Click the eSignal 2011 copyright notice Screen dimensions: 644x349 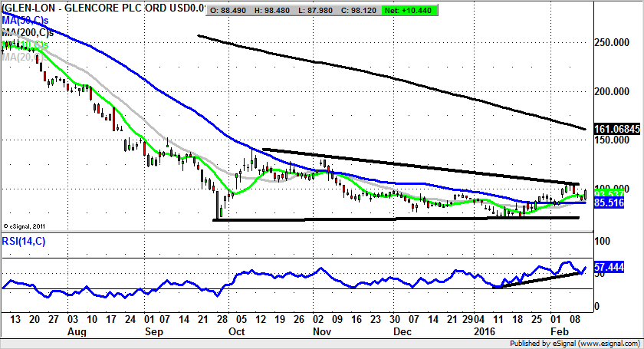[x=25, y=226]
